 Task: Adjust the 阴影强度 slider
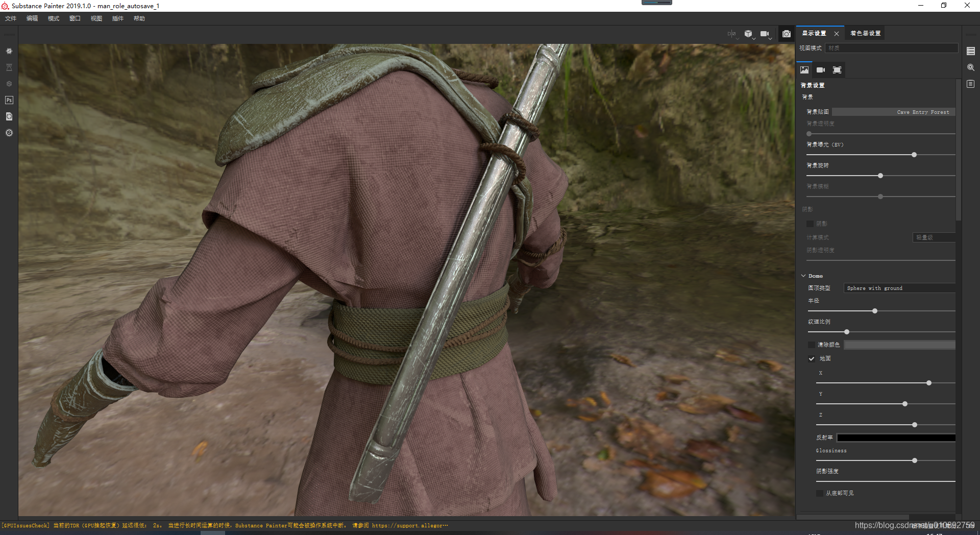(x=886, y=481)
